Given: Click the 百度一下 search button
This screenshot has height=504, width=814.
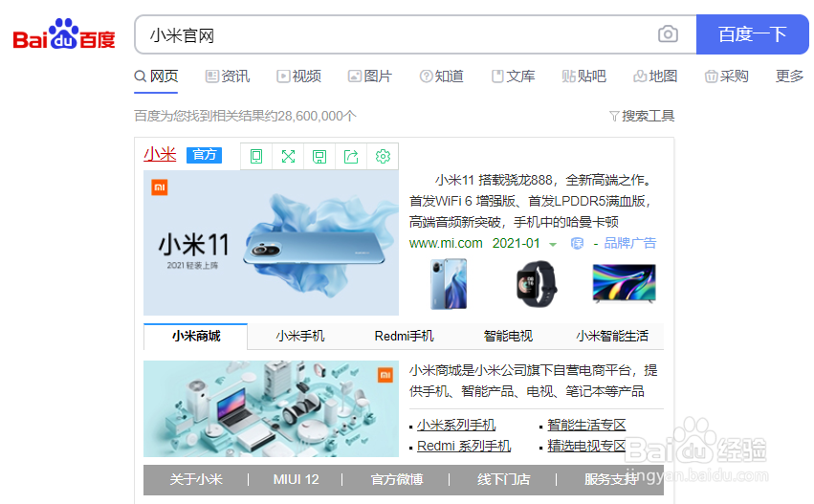Looking at the screenshot, I should click(752, 34).
